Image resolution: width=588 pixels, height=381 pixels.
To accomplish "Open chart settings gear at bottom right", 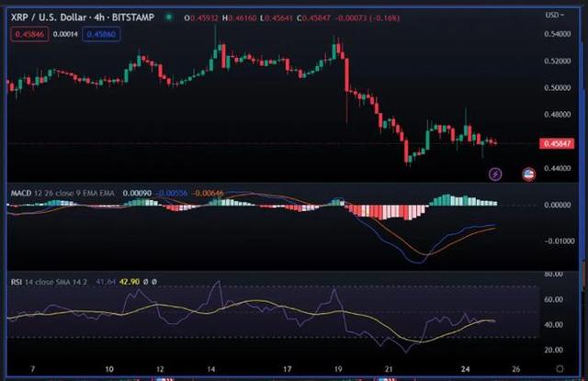I will pyautogui.click(x=560, y=369).
